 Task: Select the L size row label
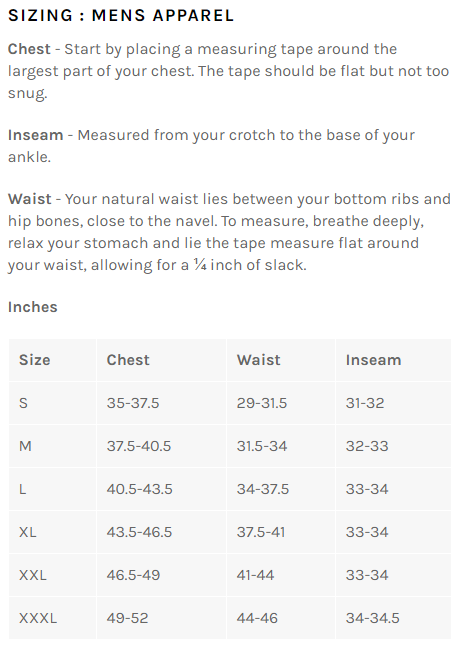click(x=23, y=489)
